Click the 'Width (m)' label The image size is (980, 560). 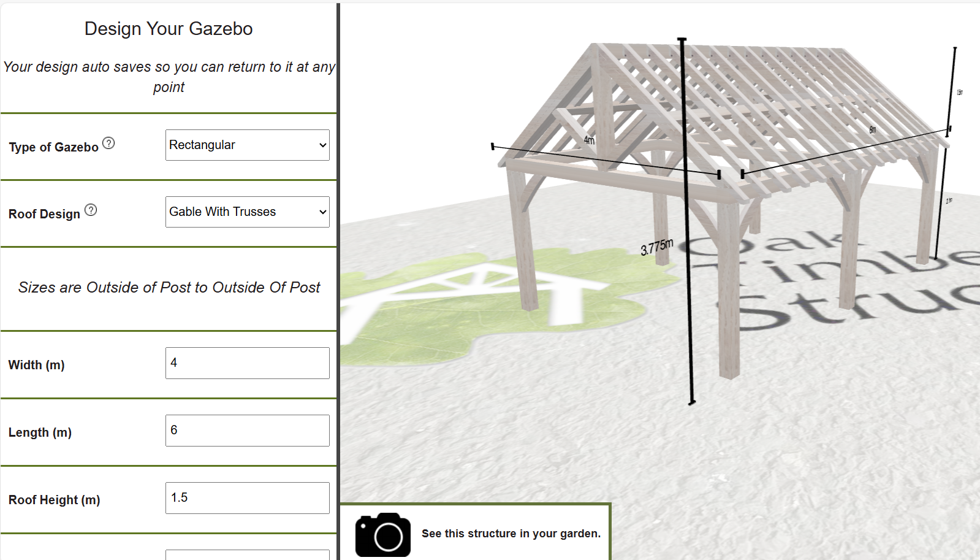36,365
